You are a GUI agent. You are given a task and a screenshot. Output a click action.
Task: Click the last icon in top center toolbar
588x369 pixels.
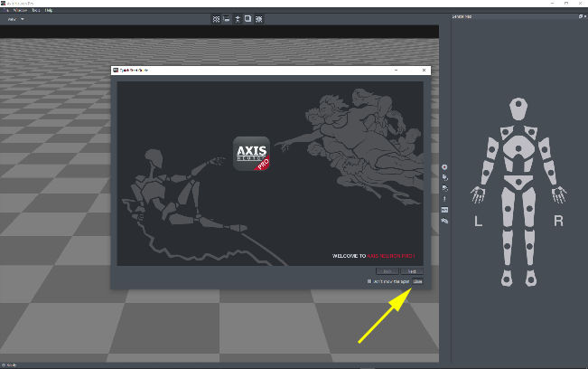point(259,18)
